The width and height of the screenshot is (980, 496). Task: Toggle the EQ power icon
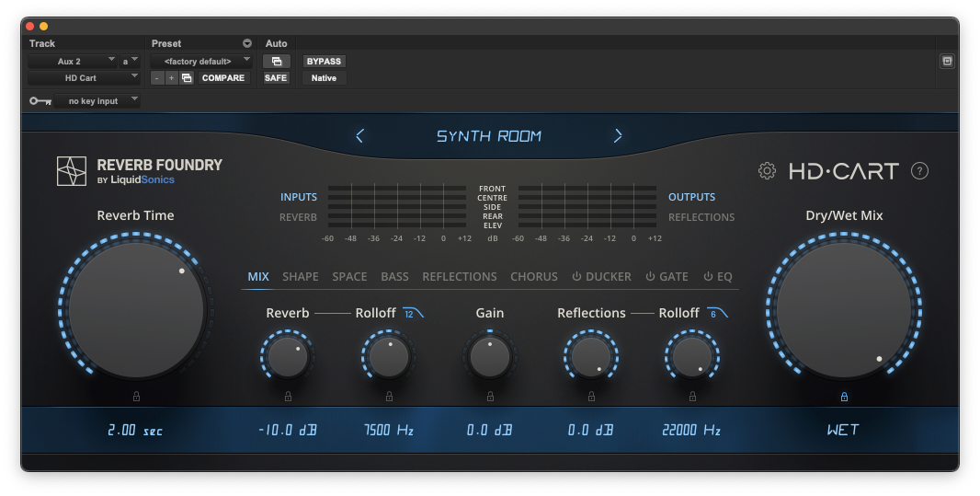click(708, 276)
